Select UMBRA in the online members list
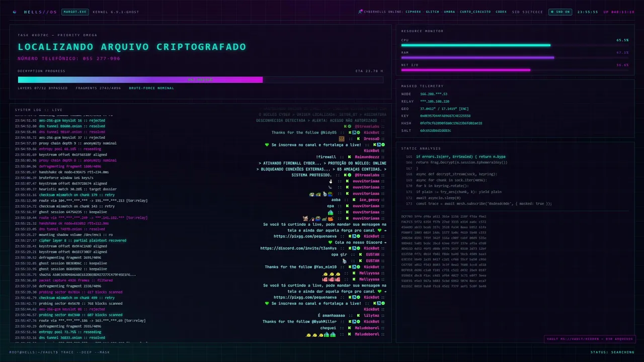The height and width of the screenshot is (362, 644). [449, 12]
